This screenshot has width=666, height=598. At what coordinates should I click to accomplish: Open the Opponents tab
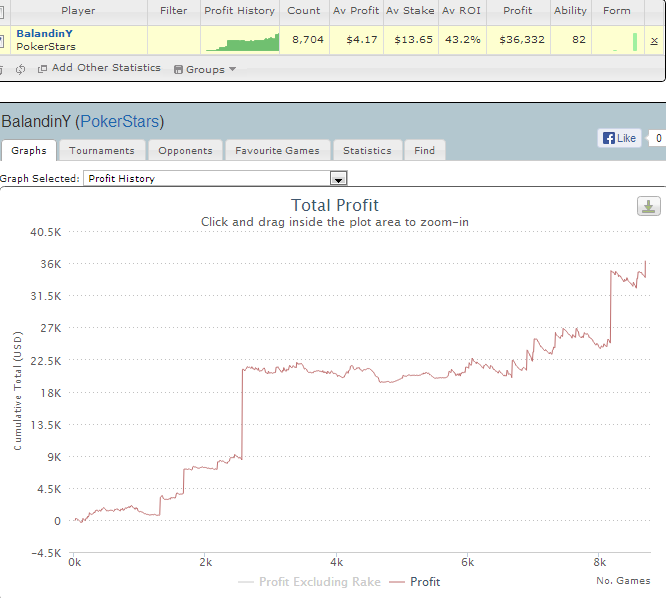[x=185, y=150]
